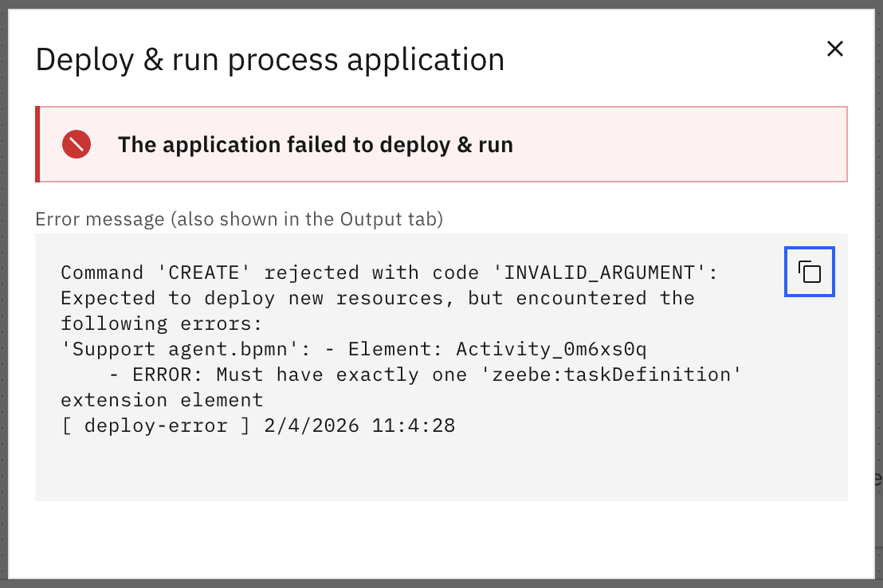Click the red error status icon
This screenshot has height=588, width=883.
click(77, 145)
